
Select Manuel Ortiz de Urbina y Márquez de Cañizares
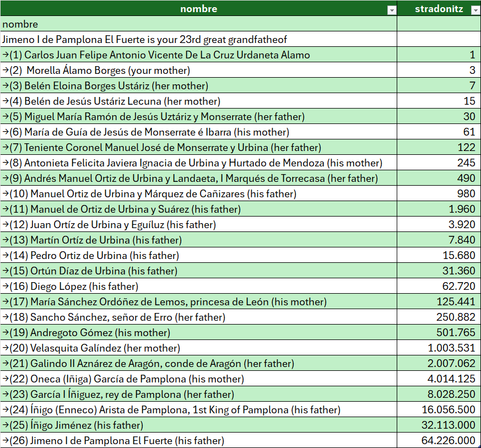click(x=199, y=193)
